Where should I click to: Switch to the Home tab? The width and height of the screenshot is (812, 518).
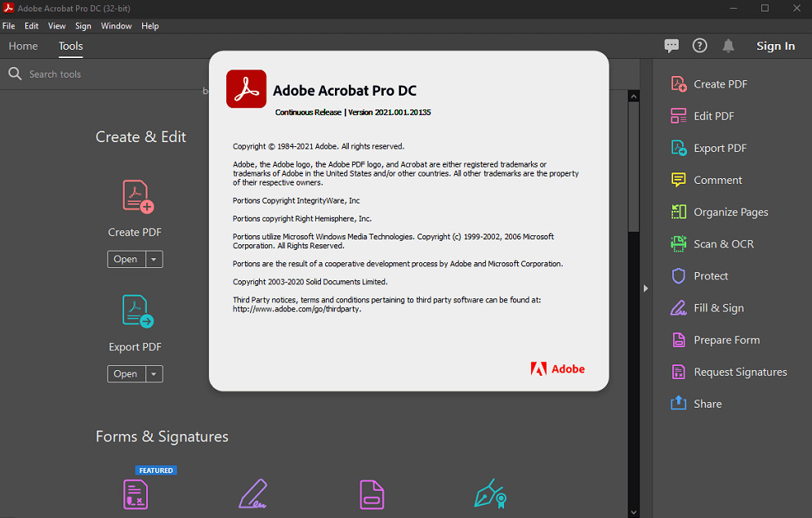click(24, 46)
